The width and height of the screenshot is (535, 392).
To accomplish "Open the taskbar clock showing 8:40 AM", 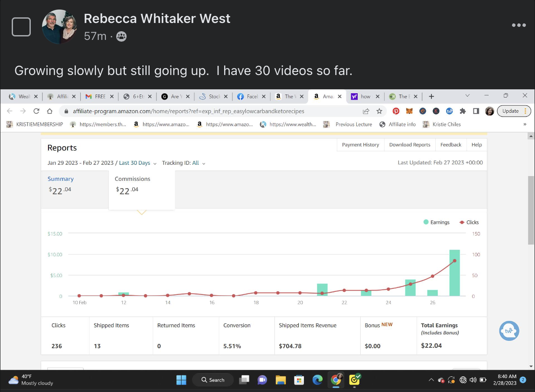I will 505,380.
